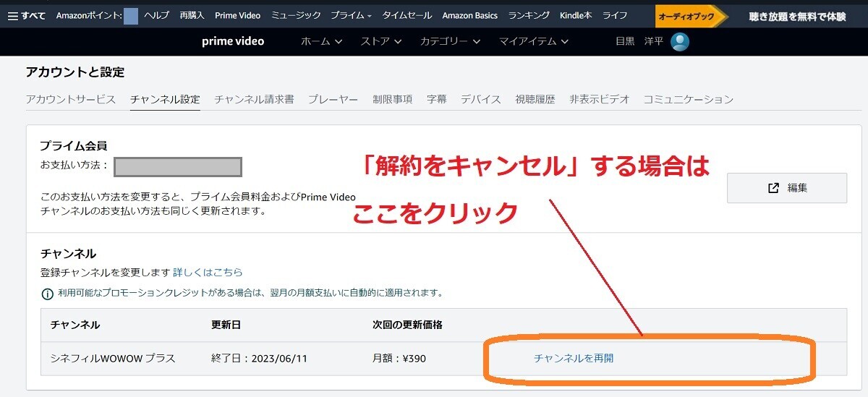Image resolution: width=868 pixels, height=397 pixels.
Task: Open ヘルプ in the top navigation
Action: click(x=156, y=15)
